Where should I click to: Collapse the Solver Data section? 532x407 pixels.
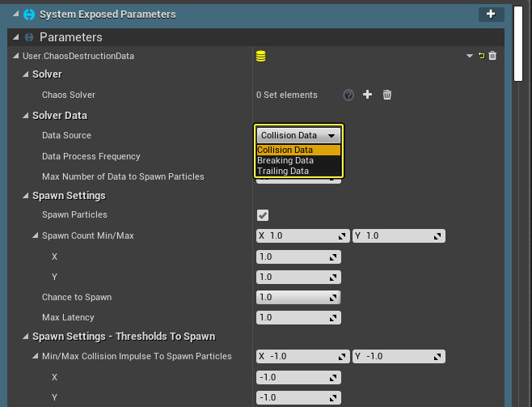(x=26, y=116)
